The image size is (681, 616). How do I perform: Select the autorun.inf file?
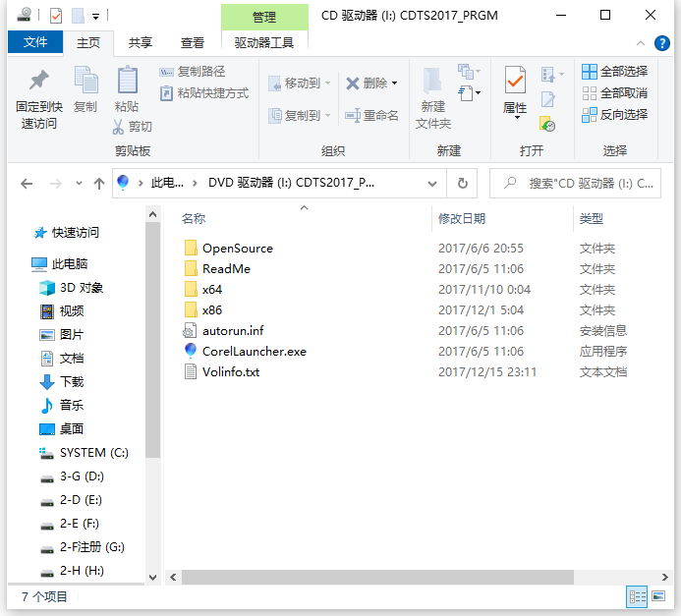click(x=233, y=331)
